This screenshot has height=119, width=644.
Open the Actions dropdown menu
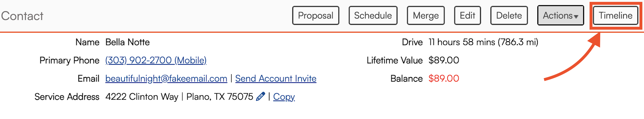[560, 15]
